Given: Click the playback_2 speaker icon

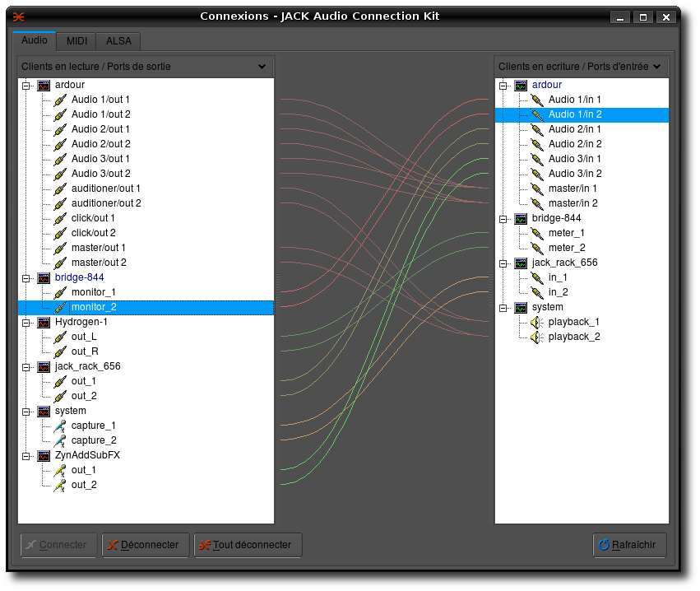Looking at the screenshot, I should [537, 337].
